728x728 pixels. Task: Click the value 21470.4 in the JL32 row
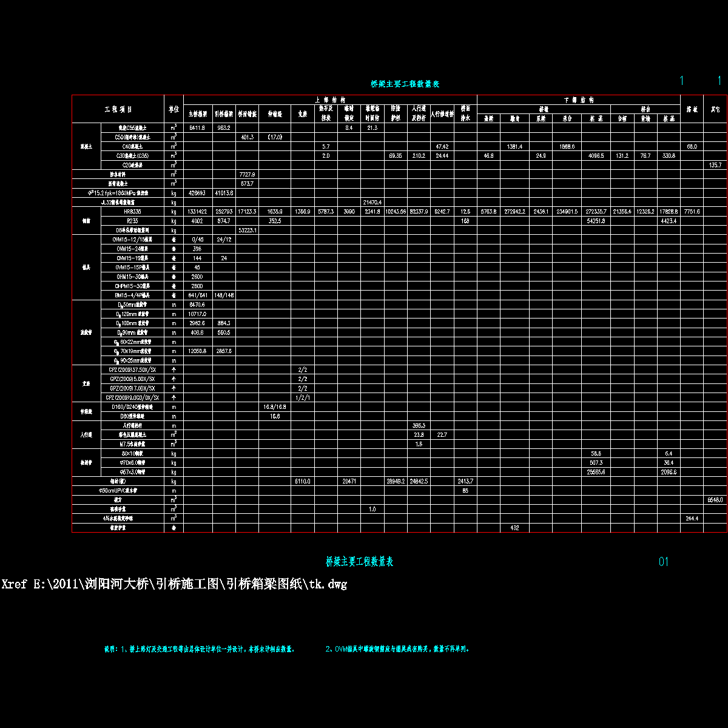click(372, 203)
